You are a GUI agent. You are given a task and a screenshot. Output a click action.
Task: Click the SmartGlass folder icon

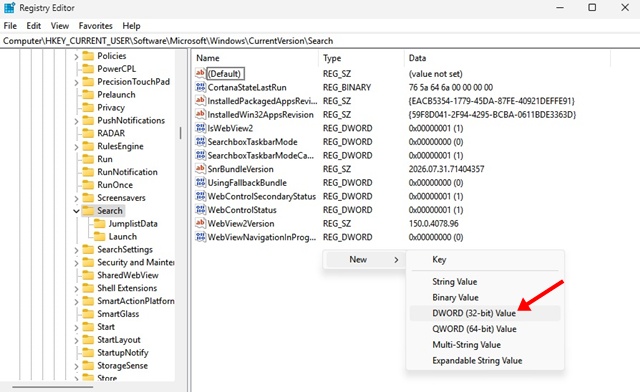click(88, 314)
